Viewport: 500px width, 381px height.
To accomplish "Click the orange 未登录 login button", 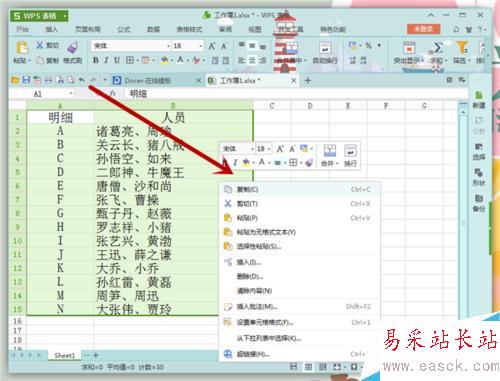I will pos(423,29).
